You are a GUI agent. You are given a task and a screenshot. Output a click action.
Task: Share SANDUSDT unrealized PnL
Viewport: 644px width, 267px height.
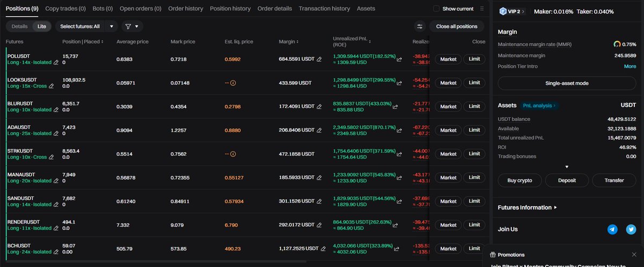[399, 201]
